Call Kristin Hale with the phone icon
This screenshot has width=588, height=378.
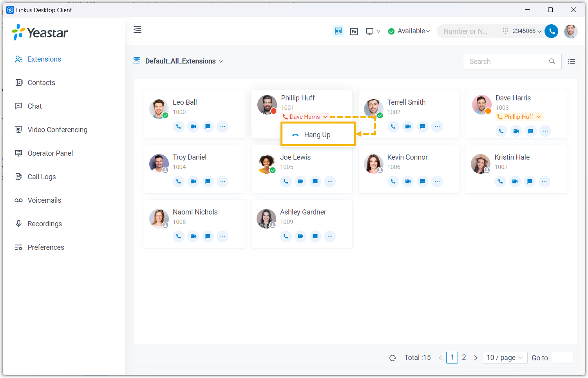coord(500,182)
